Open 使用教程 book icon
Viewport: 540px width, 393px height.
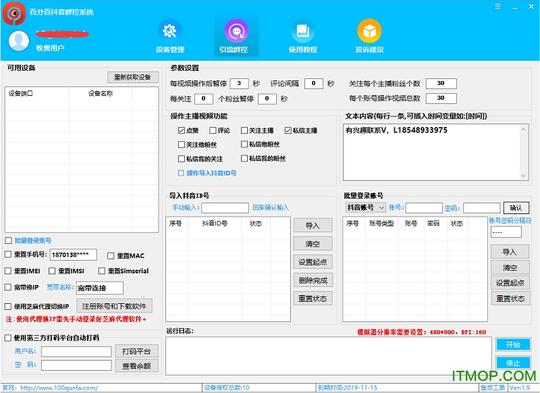point(303,31)
